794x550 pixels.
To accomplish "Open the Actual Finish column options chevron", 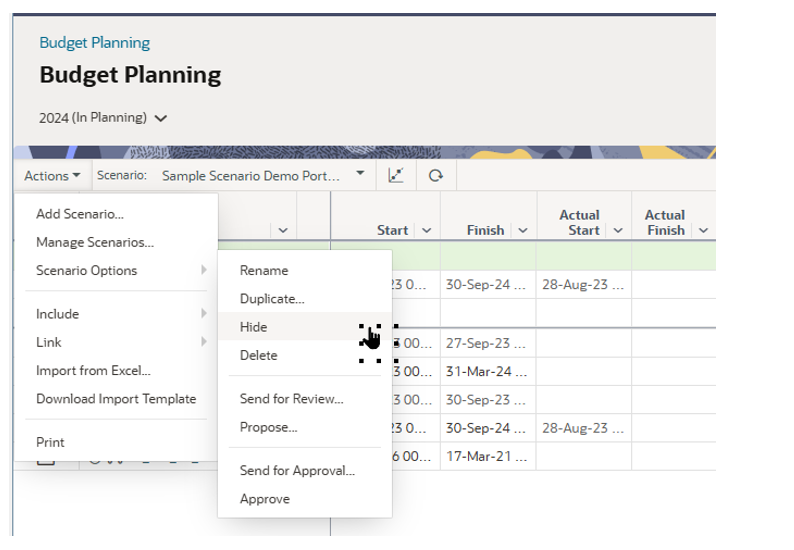I will point(703,230).
